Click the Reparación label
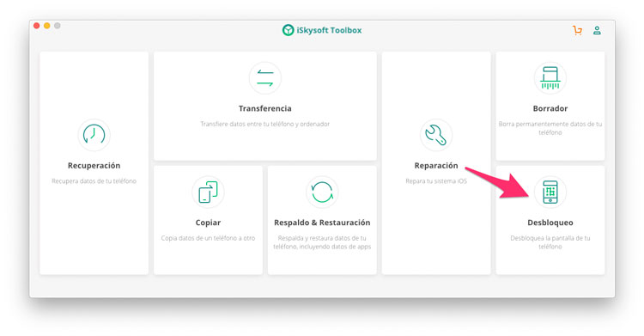Screen dimensions: 644x336 [435, 165]
